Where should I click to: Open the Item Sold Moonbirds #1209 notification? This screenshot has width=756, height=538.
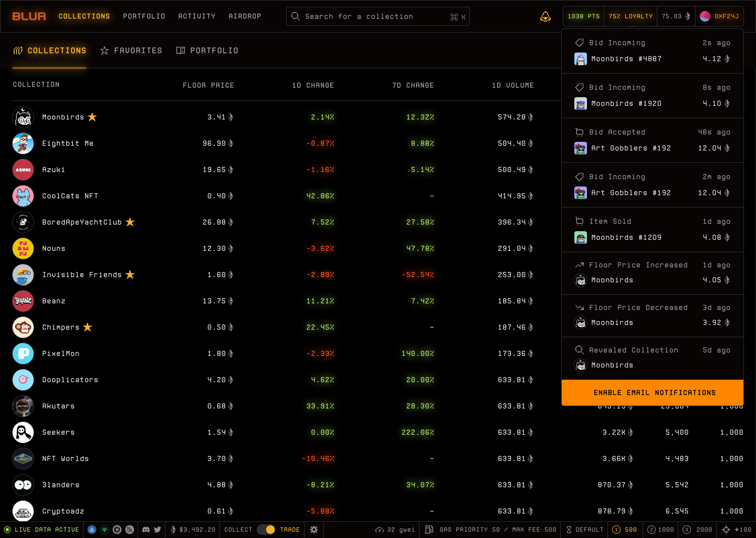[x=652, y=230]
